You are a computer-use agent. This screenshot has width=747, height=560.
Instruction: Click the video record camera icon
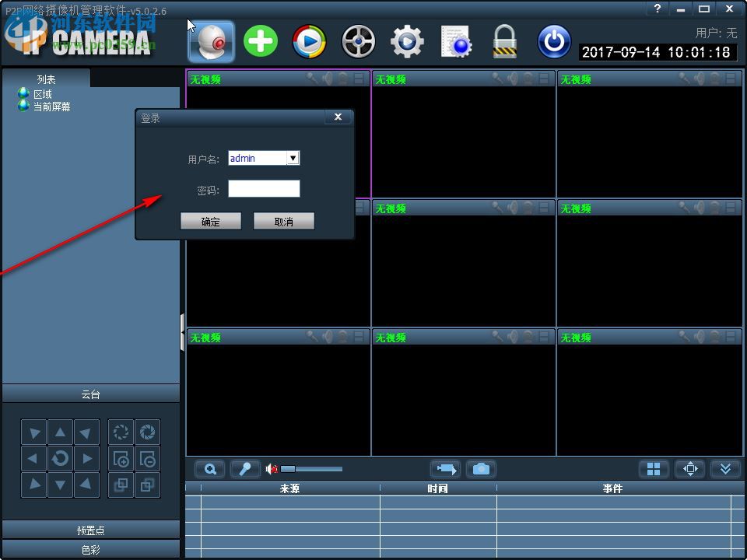(x=445, y=469)
